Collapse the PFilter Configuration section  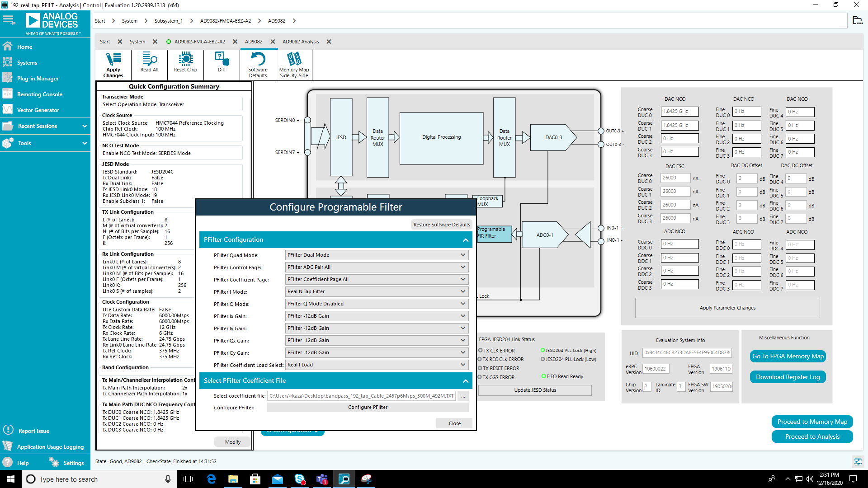point(466,240)
